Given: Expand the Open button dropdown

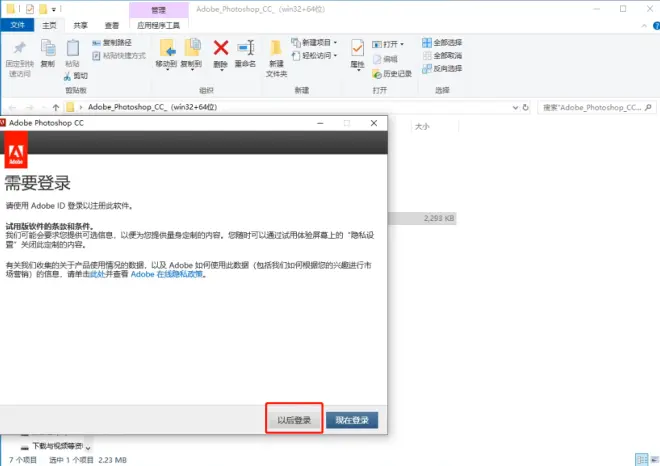Looking at the screenshot, I should point(402,44).
